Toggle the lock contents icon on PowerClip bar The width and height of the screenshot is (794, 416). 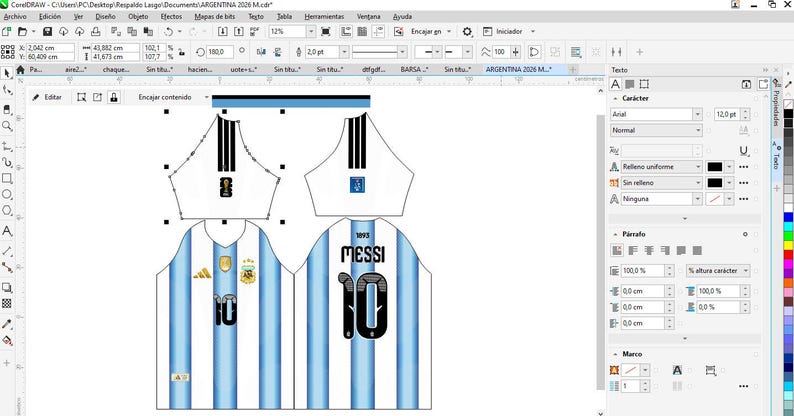(x=114, y=97)
